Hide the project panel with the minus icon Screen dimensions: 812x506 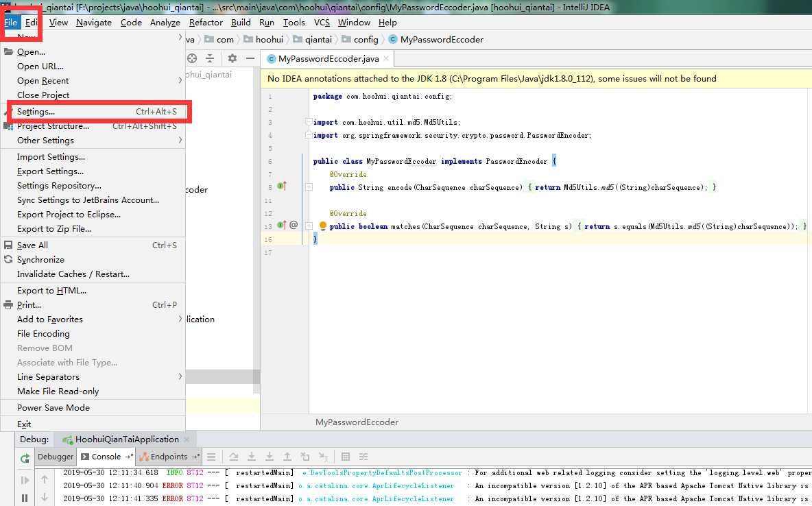(x=249, y=59)
